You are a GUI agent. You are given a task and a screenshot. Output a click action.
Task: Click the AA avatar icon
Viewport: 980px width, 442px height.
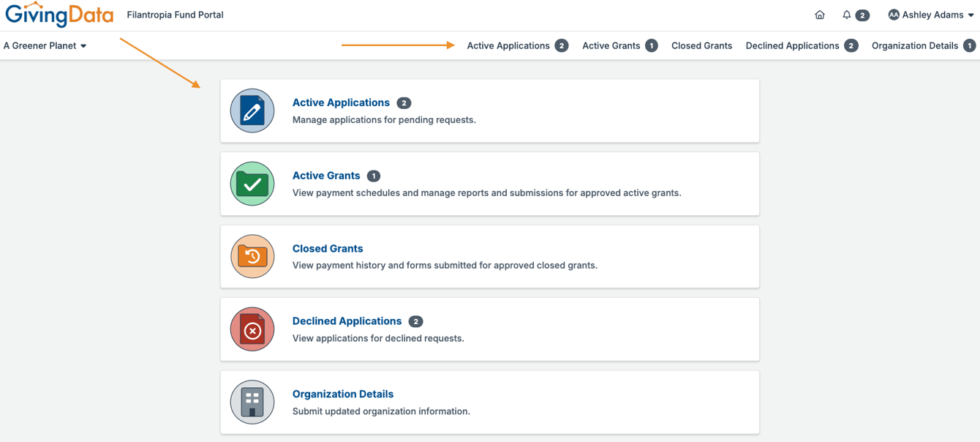[892, 14]
